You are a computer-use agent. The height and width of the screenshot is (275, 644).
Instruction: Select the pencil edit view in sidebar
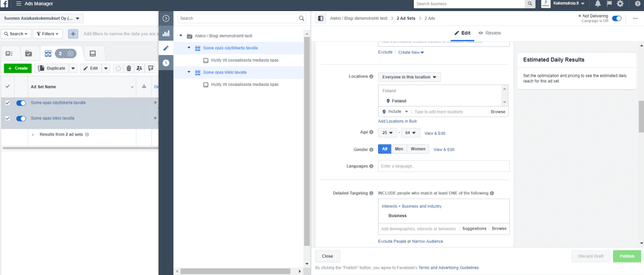click(166, 48)
